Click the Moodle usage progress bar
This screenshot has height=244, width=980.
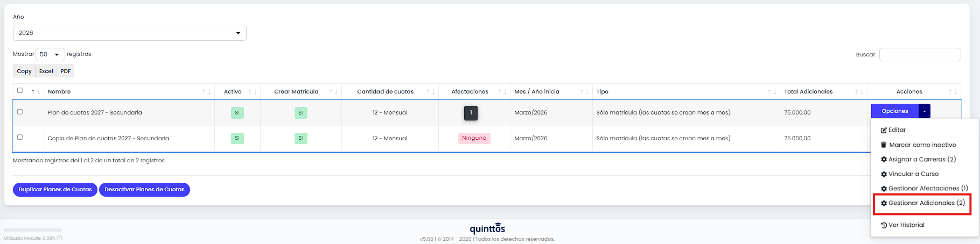click(33, 230)
